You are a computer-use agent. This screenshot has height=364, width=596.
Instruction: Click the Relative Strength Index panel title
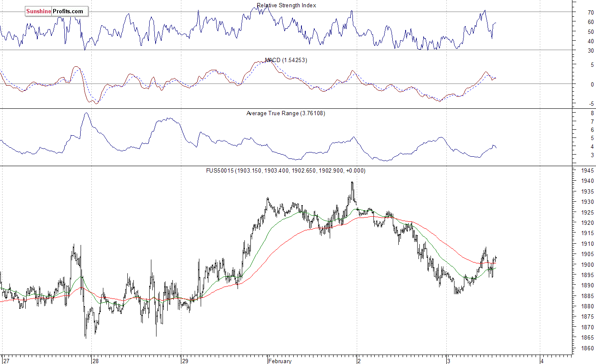pyautogui.click(x=286, y=6)
